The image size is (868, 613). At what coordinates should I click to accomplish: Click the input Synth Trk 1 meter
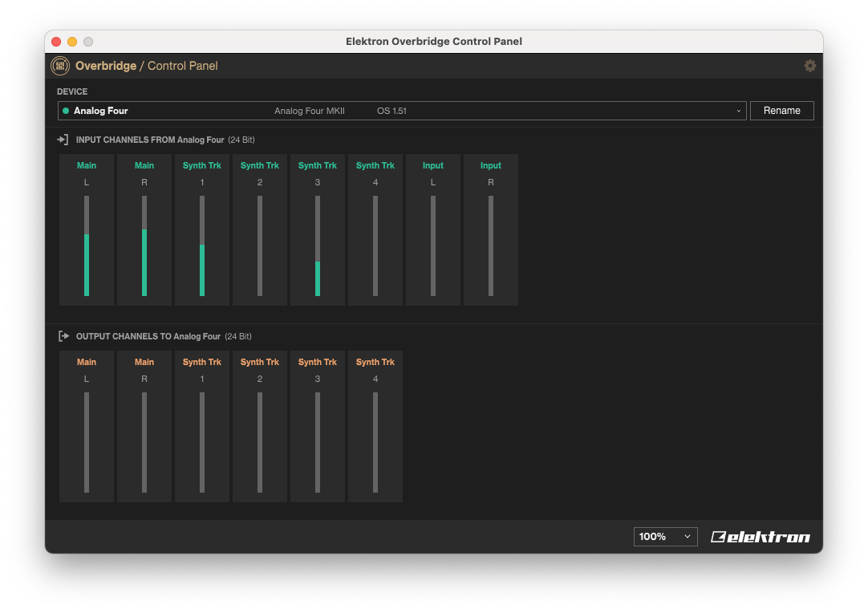[202, 246]
